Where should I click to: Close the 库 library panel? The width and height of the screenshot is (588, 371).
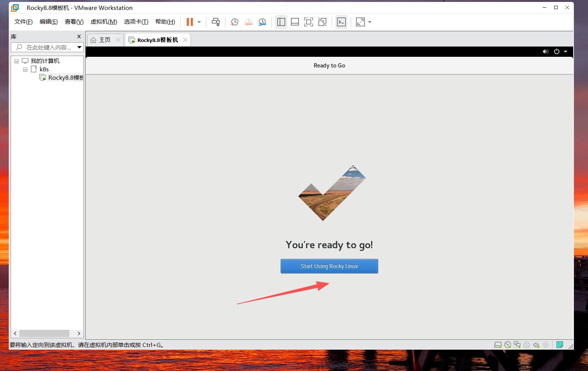tap(79, 37)
